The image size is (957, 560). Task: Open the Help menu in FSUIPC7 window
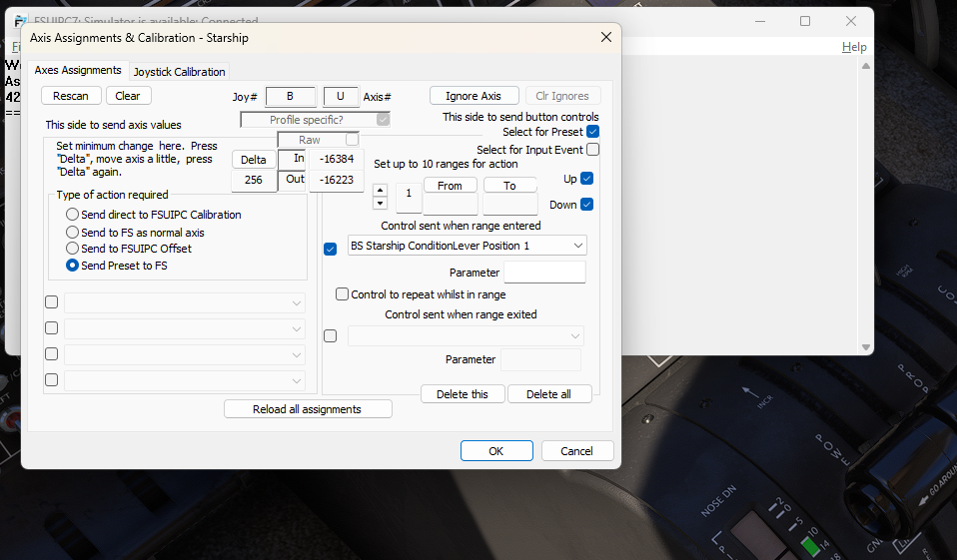(854, 47)
